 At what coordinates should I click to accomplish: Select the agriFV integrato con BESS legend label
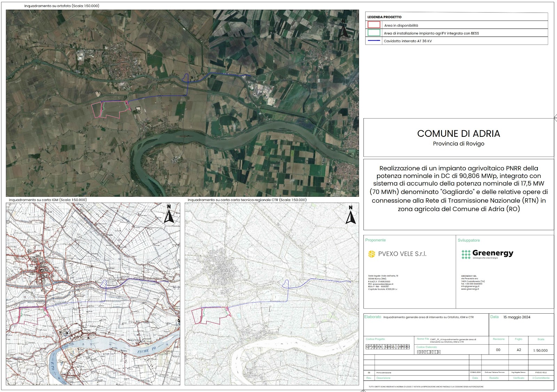[x=431, y=33]
